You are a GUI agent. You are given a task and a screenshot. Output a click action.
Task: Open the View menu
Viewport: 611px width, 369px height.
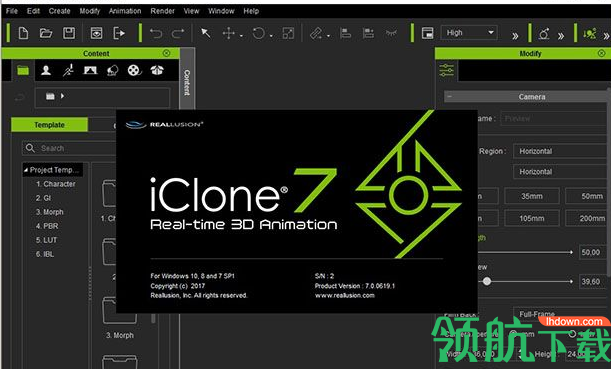(191, 11)
